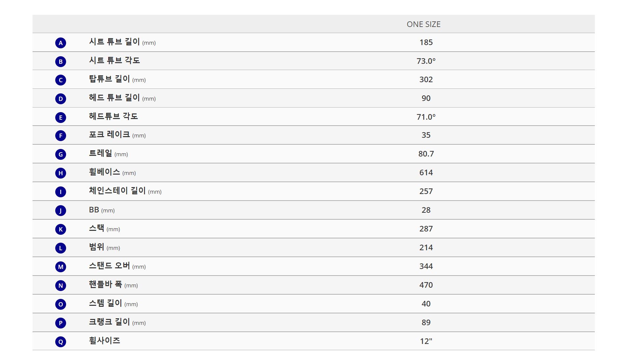Click the 80.7 trail value

(x=426, y=154)
